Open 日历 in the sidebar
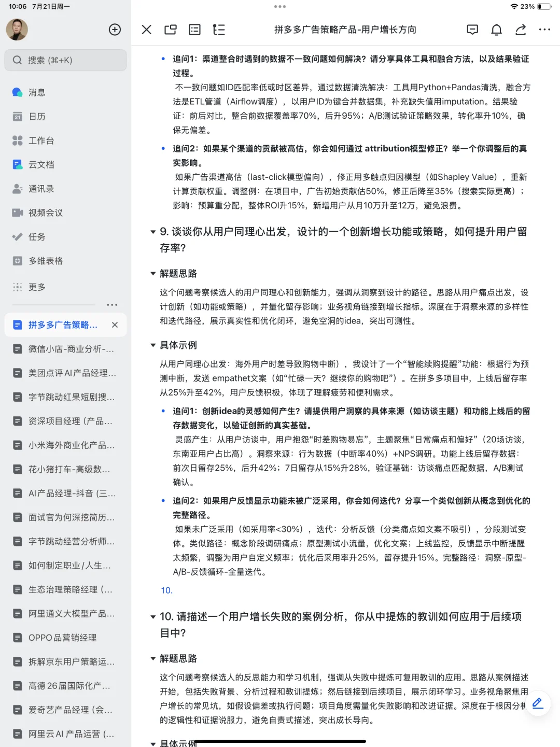This screenshot has width=560, height=747. [65, 117]
